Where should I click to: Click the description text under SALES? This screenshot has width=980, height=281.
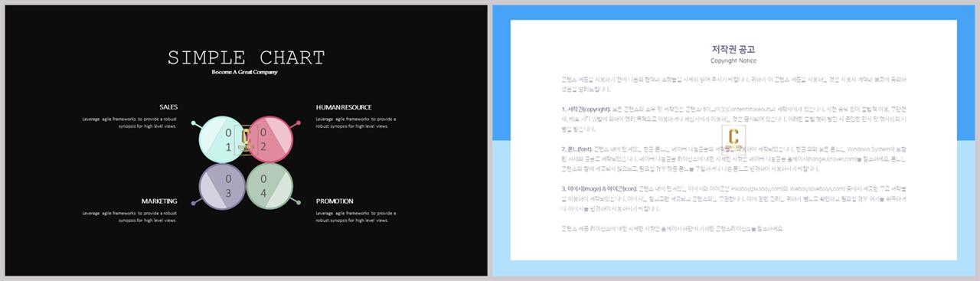tap(129, 123)
